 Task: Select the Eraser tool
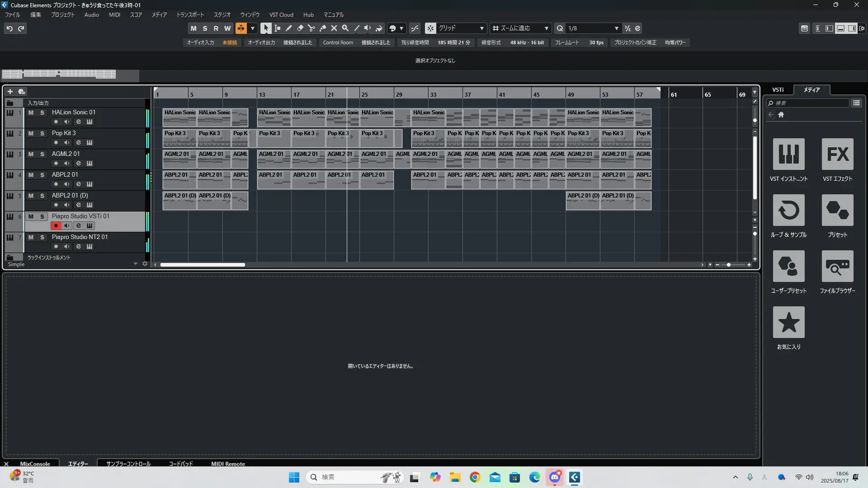[x=300, y=28]
